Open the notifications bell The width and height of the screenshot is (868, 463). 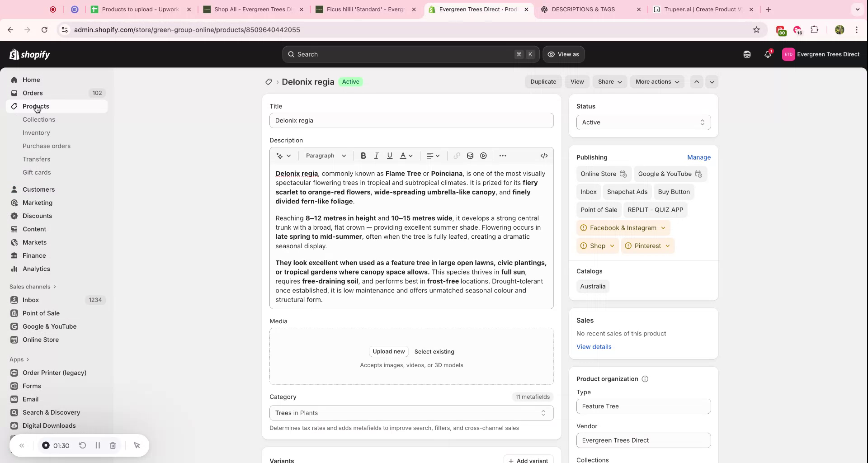(x=767, y=54)
